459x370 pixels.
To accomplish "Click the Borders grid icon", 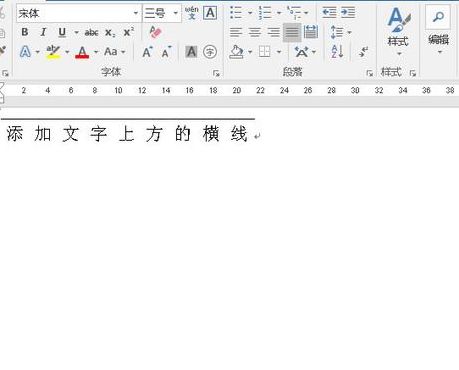I will coord(264,52).
